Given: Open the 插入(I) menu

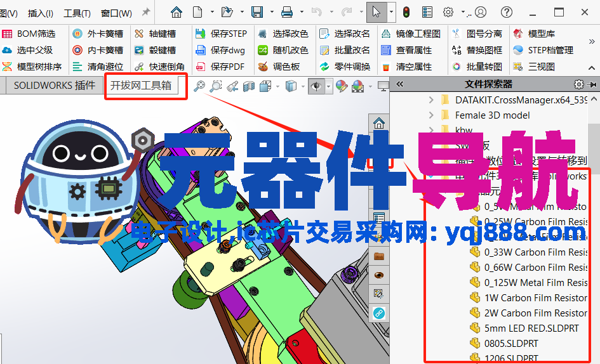Looking at the screenshot, I should pos(41,13).
